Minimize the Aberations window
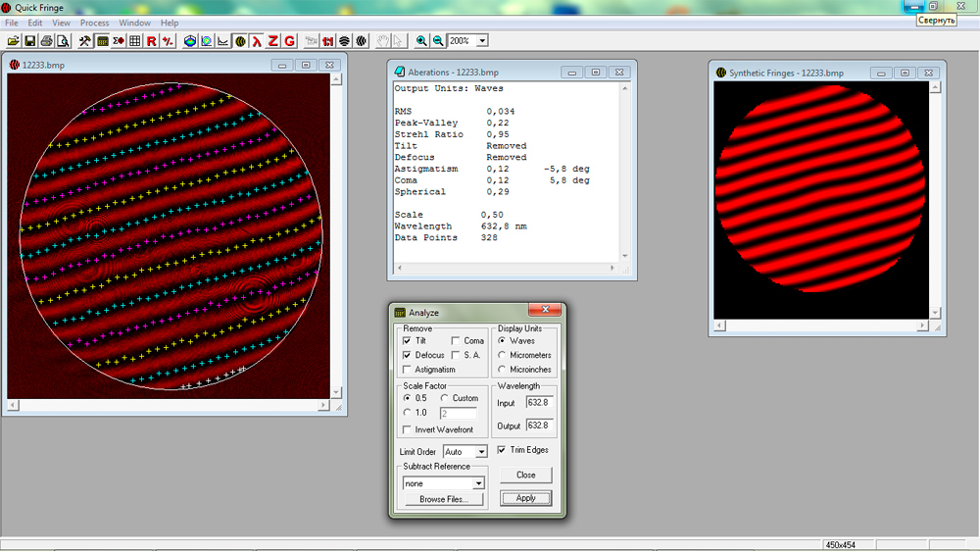This screenshot has width=980, height=551. click(x=571, y=73)
